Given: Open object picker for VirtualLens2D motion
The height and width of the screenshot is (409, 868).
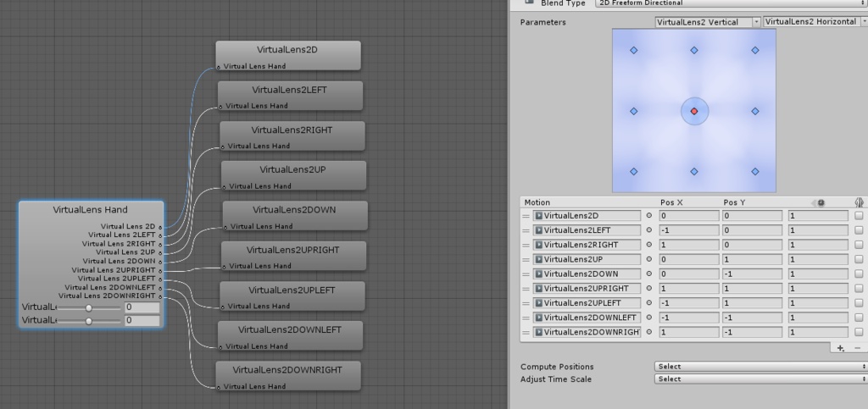Looking at the screenshot, I should click(648, 216).
